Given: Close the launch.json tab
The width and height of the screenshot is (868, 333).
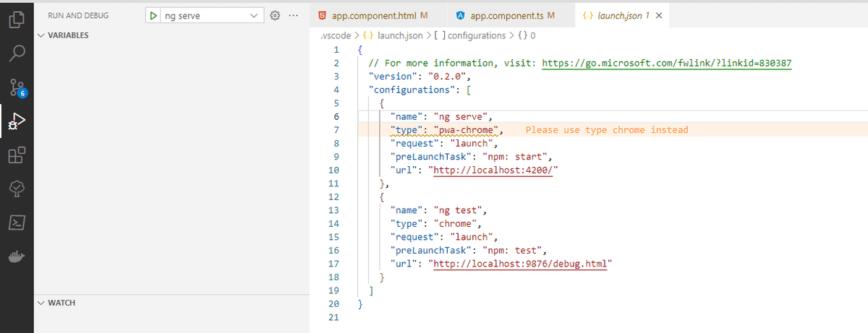Looking at the screenshot, I should pos(659,15).
